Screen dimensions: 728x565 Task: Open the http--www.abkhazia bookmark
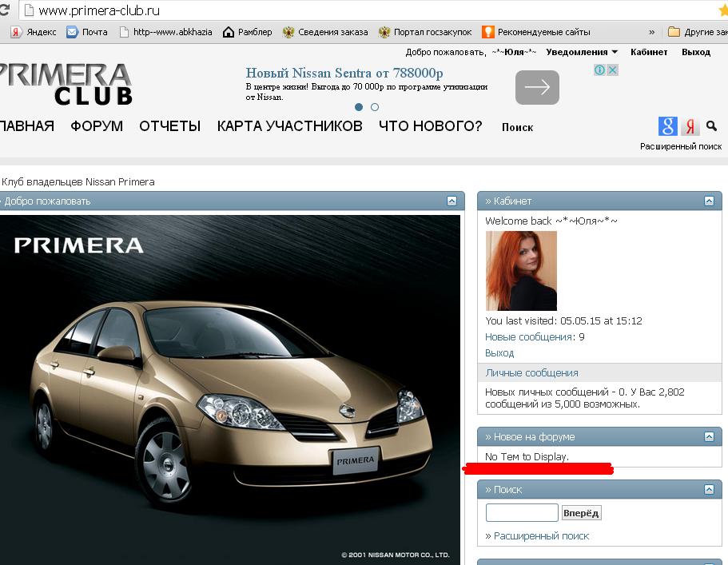[x=165, y=32]
